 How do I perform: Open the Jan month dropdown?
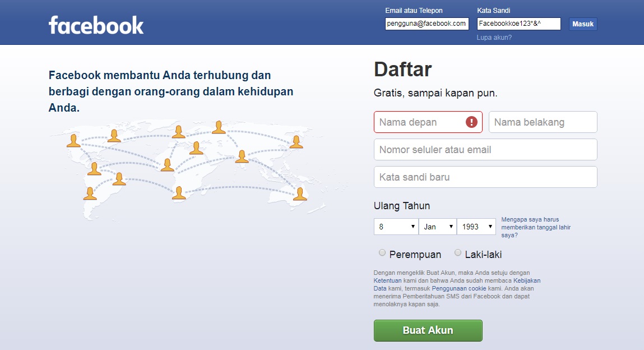click(x=437, y=227)
